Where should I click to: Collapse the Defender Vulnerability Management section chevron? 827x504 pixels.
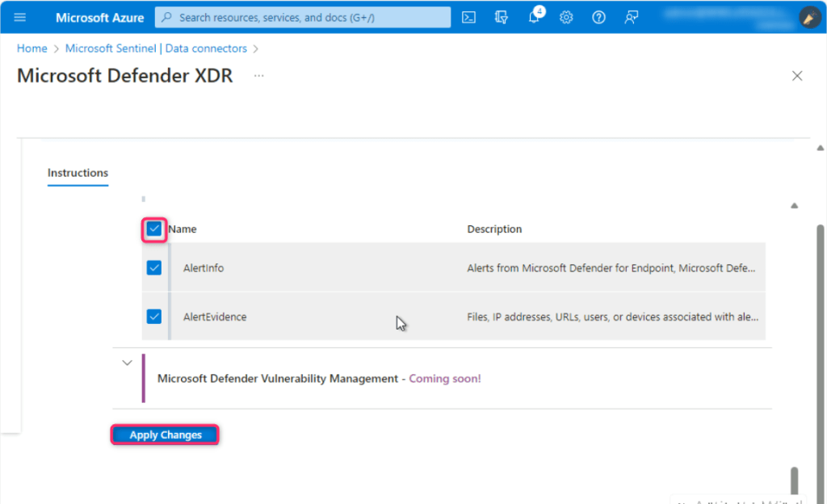pyautogui.click(x=127, y=363)
